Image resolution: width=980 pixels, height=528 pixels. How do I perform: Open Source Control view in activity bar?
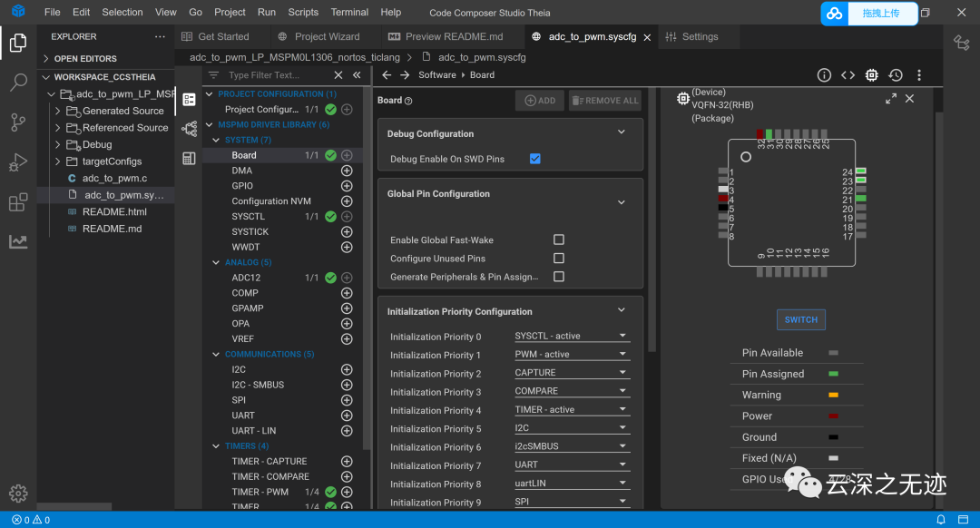(x=18, y=122)
